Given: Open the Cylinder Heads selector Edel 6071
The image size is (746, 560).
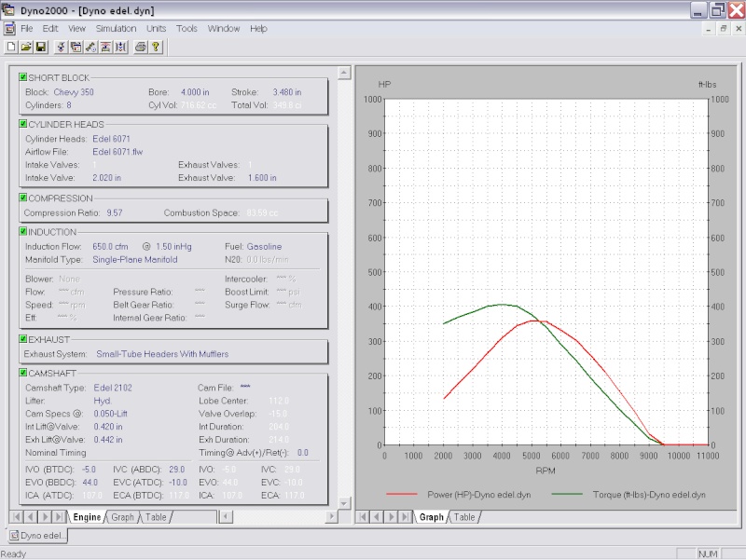Looking at the screenshot, I should pos(111,139).
